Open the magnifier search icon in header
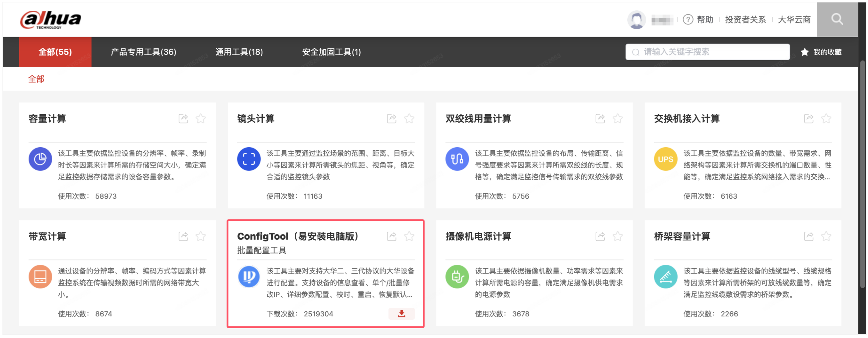 click(x=837, y=19)
